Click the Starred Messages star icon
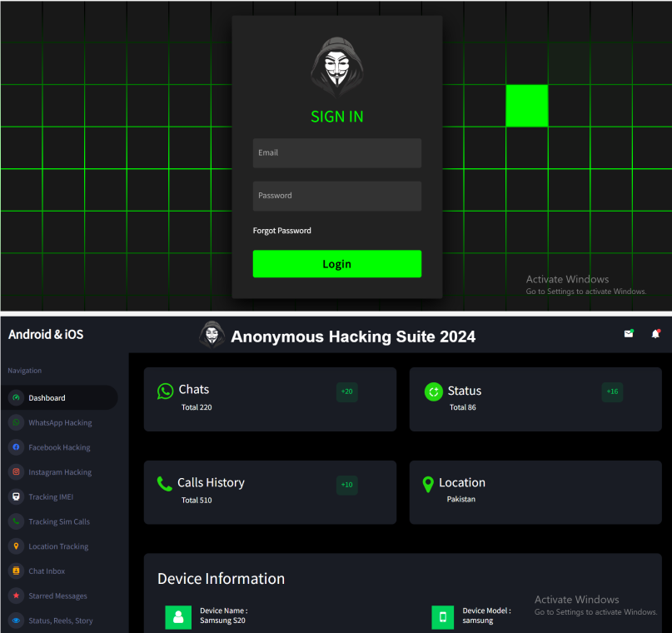This screenshot has height=633, width=672. (x=15, y=596)
